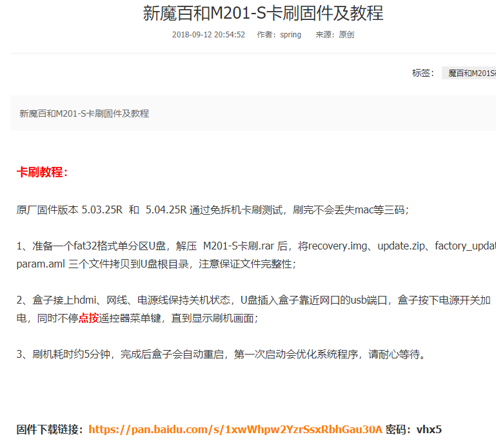Click the 固件下载链接 label
The height and width of the screenshot is (448, 496).
50,429
